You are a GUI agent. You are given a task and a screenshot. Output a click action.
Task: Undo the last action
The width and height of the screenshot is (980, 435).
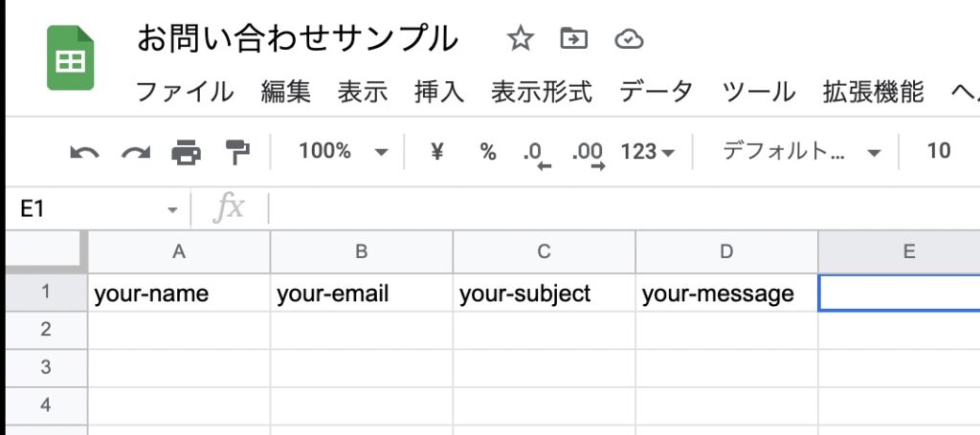(x=84, y=152)
